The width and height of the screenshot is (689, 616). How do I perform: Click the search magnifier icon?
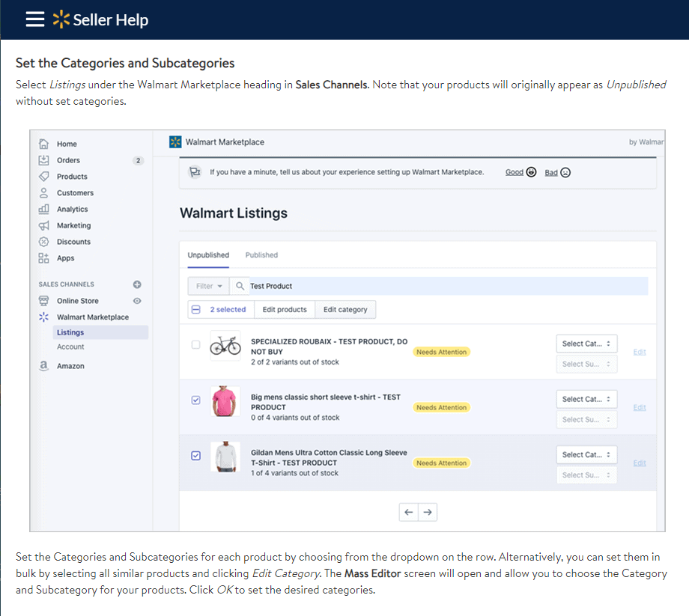coord(240,286)
